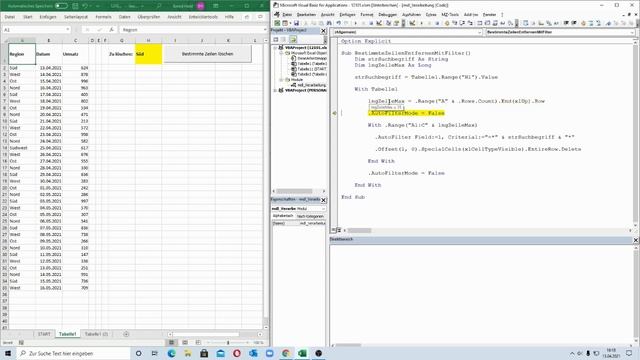Collapse the Microsoft Excel Objekte folder
The height and width of the screenshot is (360, 640).
coord(281,53)
